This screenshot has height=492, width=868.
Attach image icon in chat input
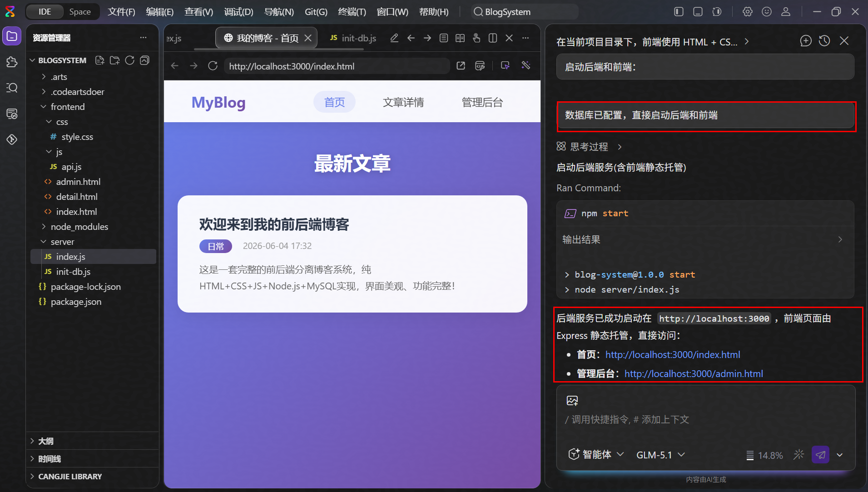pyautogui.click(x=572, y=401)
